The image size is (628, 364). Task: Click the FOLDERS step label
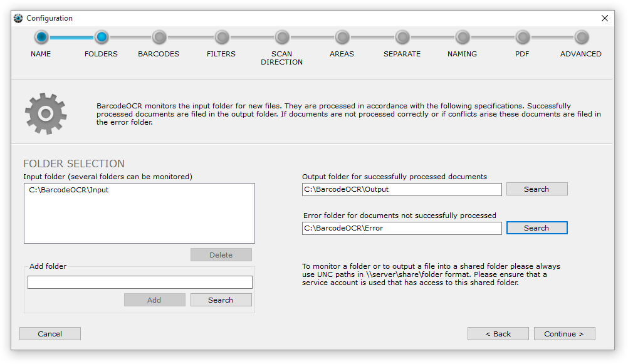coord(101,54)
